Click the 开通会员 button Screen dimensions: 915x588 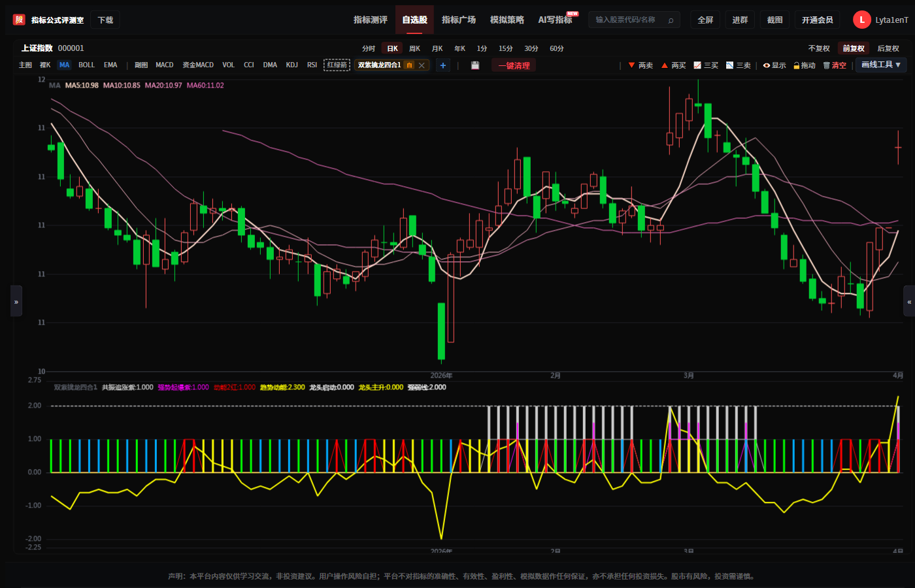(x=818, y=20)
